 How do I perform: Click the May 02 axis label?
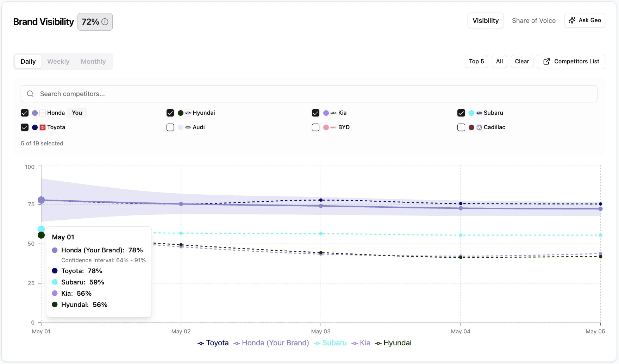click(181, 332)
